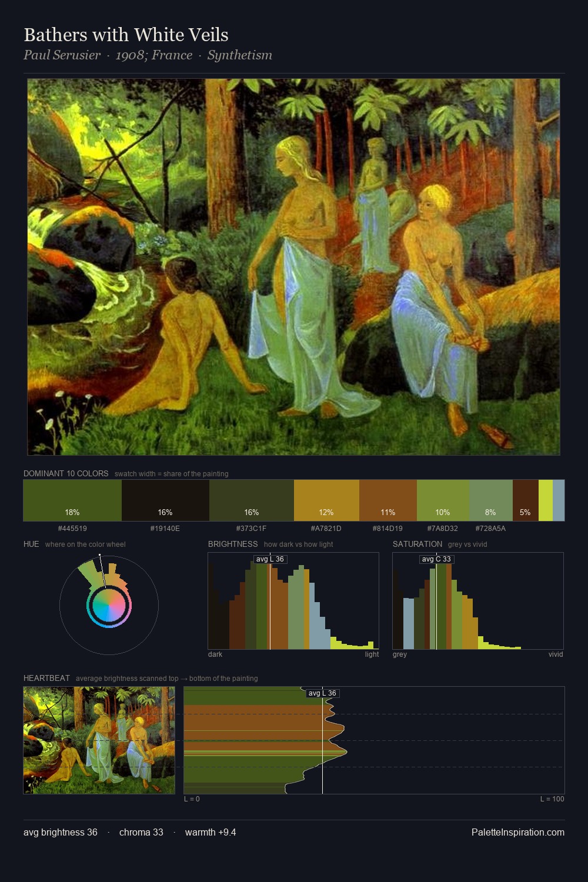Click the small painting thumbnail in Heartbeat section
Viewport: 588px width, 882px height.
(x=99, y=740)
